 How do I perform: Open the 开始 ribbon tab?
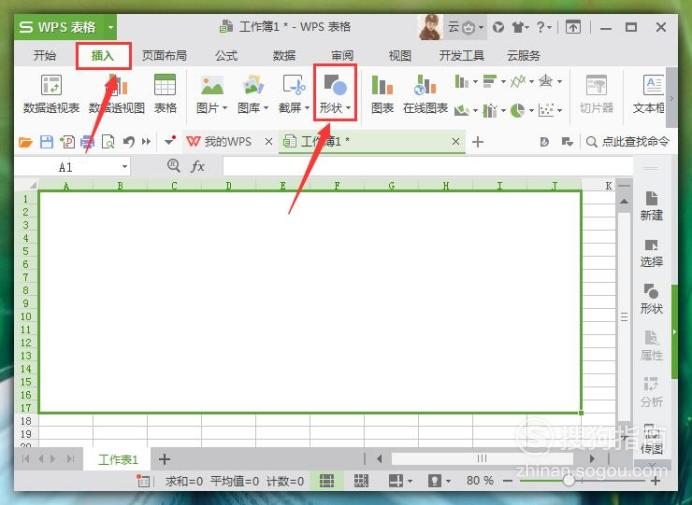pos(45,56)
